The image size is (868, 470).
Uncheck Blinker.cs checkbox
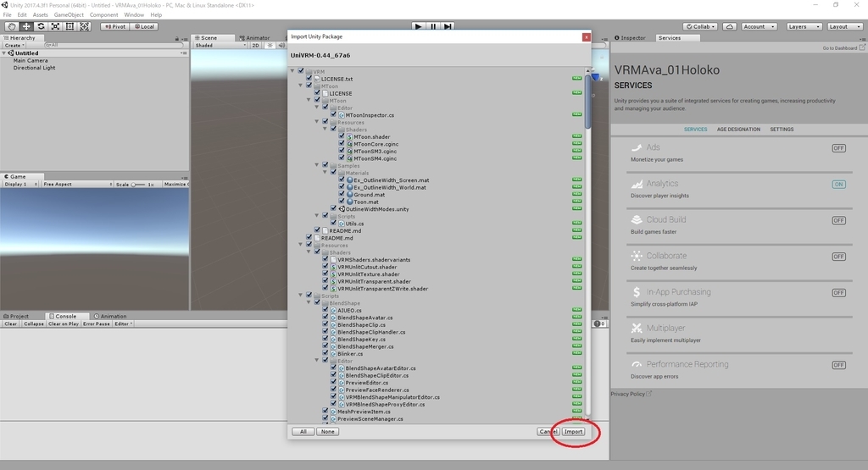(325, 353)
